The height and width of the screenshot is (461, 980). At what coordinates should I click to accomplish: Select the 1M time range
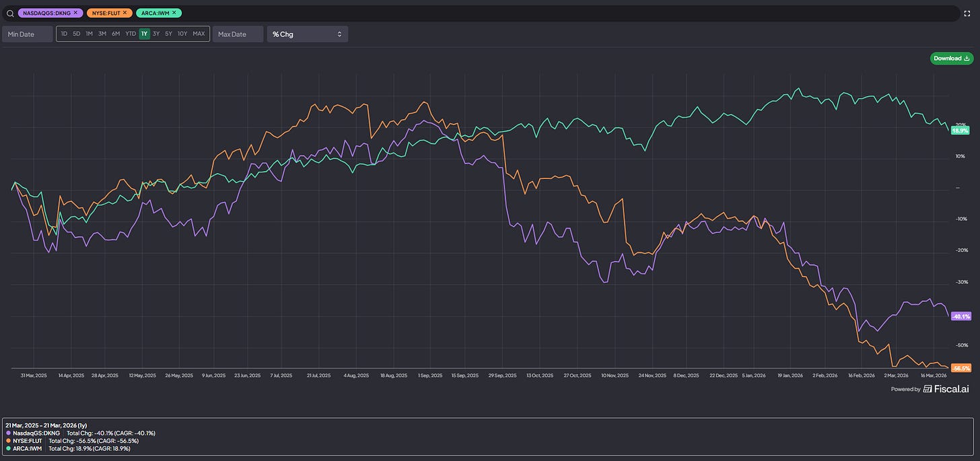pos(90,34)
